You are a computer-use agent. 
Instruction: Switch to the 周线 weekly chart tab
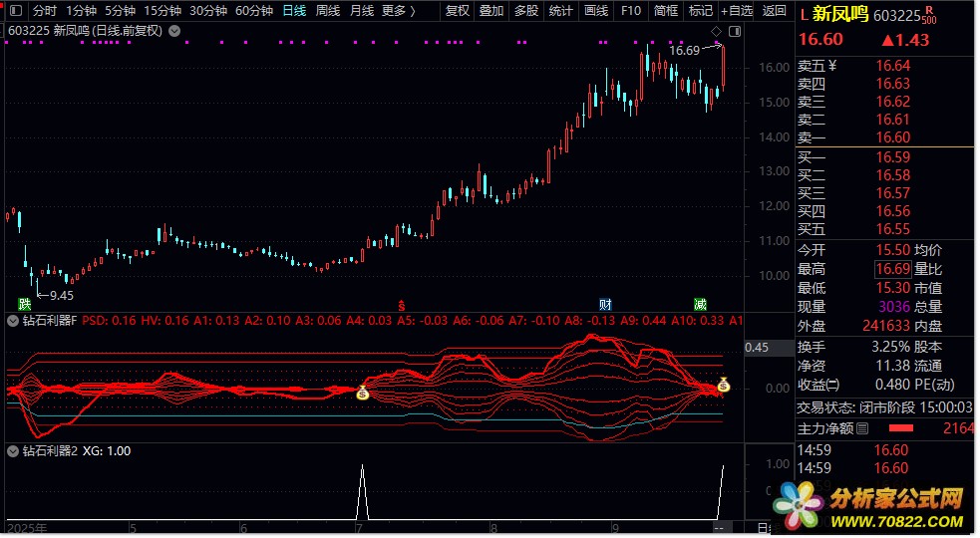328,11
